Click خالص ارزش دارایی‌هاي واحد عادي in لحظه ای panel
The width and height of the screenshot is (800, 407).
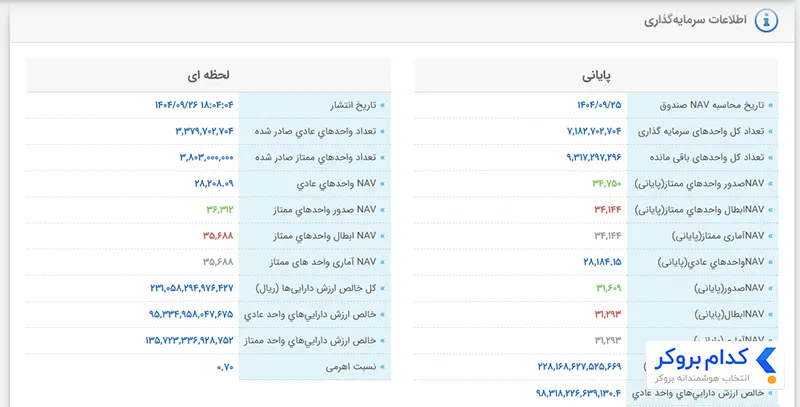(310, 315)
